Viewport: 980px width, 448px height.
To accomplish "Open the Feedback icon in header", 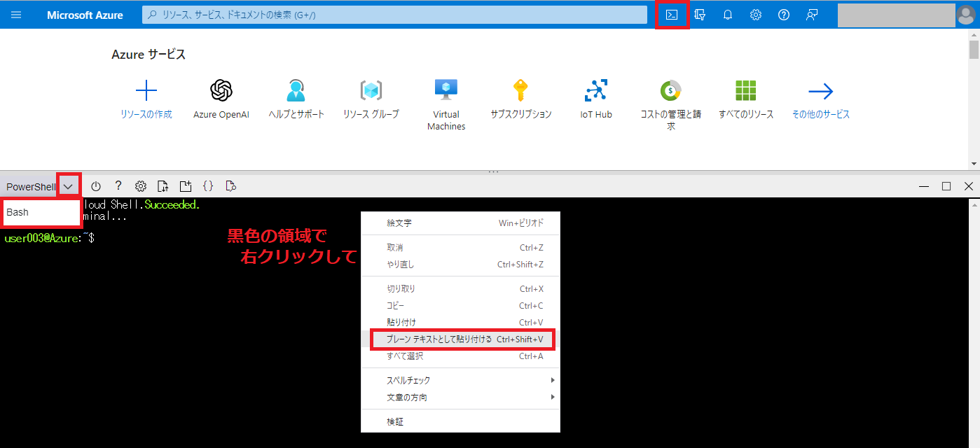I will [x=812, y=15].
